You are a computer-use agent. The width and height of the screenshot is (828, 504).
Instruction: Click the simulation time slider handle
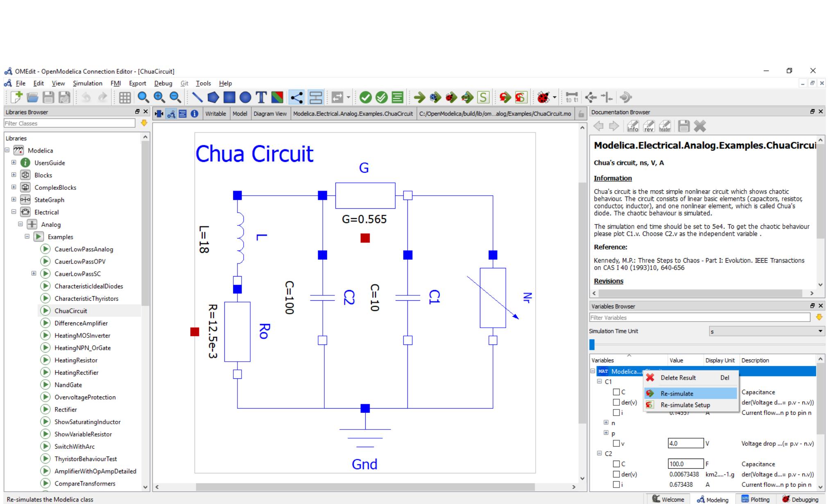592,344
